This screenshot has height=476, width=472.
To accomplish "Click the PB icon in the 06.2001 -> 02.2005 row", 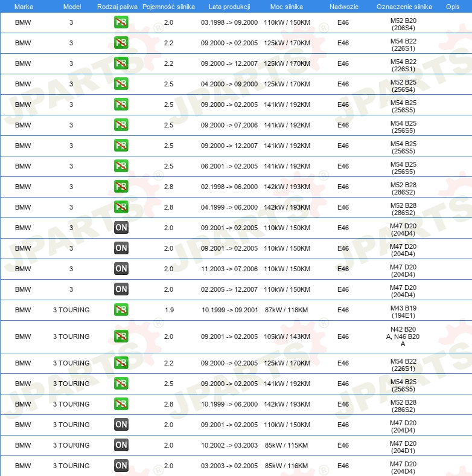I will pyautogui.click(x=121, y=166).
